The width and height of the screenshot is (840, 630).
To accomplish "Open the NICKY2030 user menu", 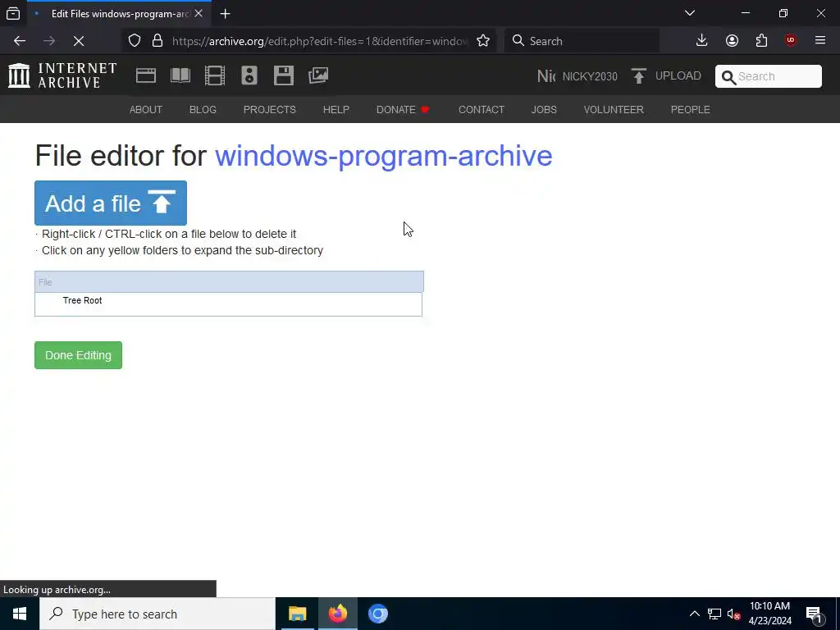I will tap(577, 76).
